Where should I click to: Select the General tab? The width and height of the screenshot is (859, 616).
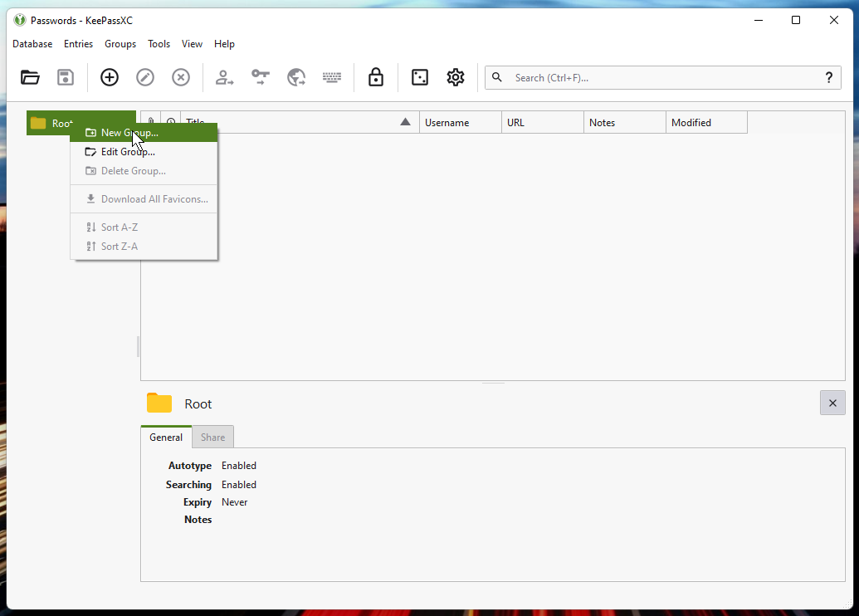pyautogui.click(x=166, y=438)
